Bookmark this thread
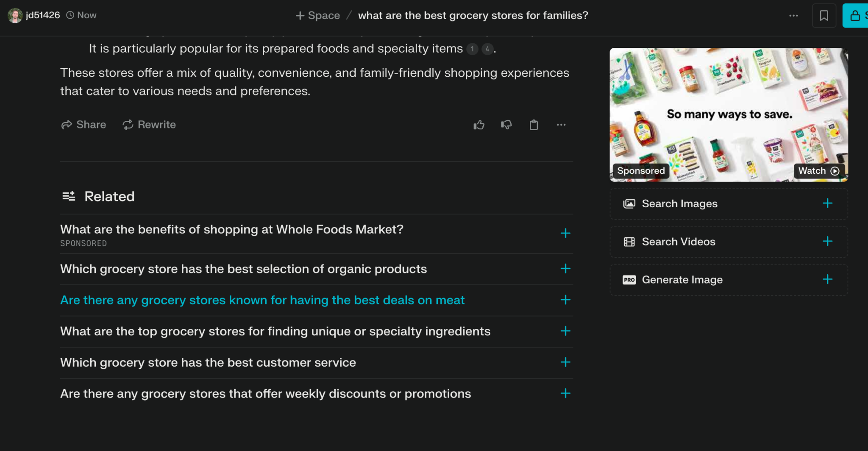868x451 pixels. tap(824, 16)
